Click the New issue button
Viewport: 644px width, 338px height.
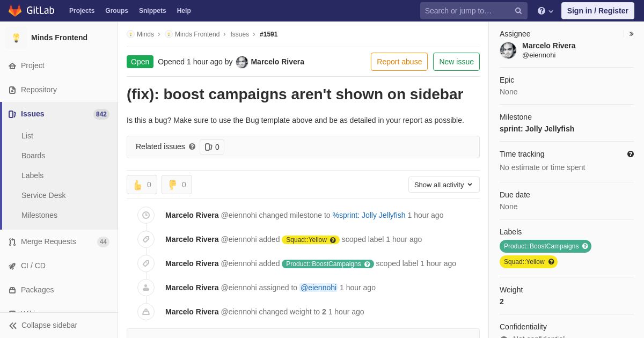pos(456,62)
